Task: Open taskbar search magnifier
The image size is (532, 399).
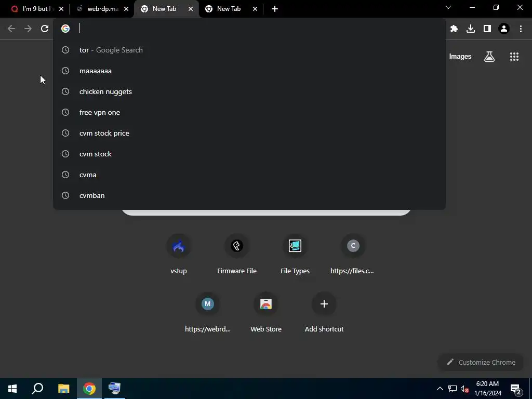Action: coord(37,389)
